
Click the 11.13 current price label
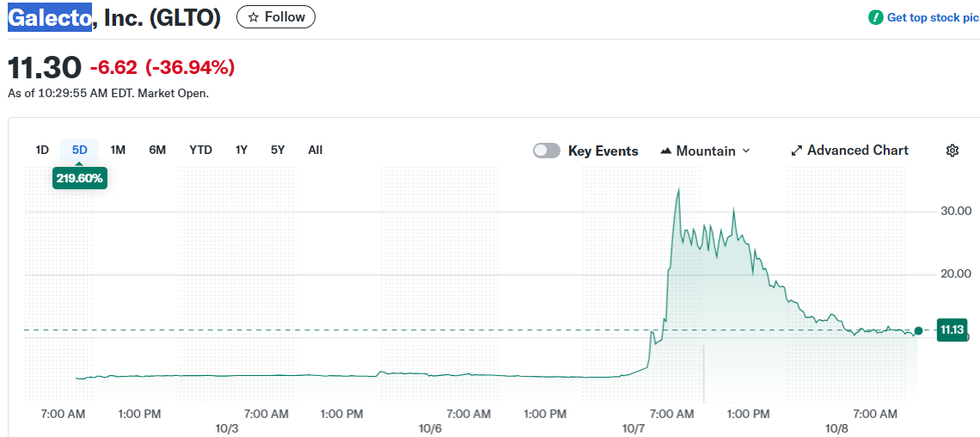(x=952, y=330)
